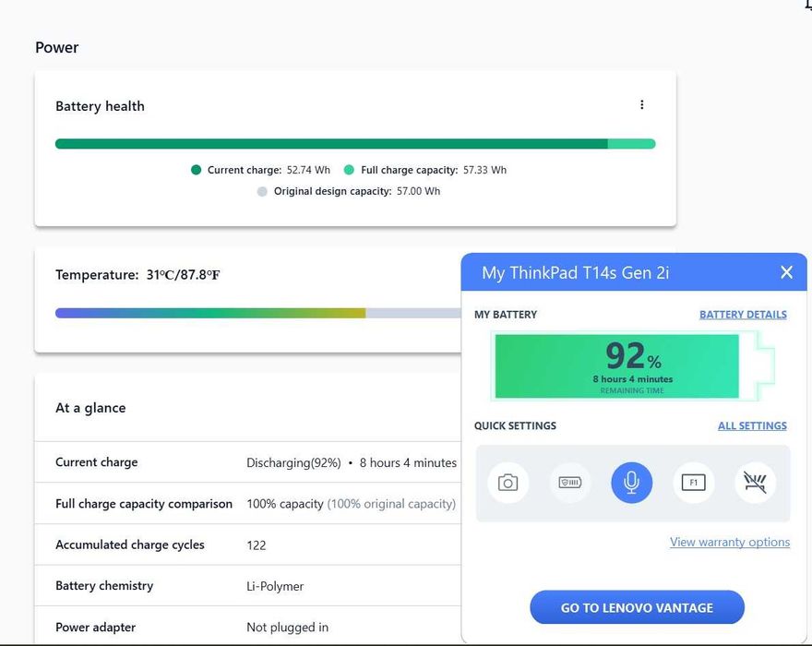Viewport: 812px width, 646px height.
Task: Select the 57.00 Wh design capacity value
Action: [x=418, y=191]
